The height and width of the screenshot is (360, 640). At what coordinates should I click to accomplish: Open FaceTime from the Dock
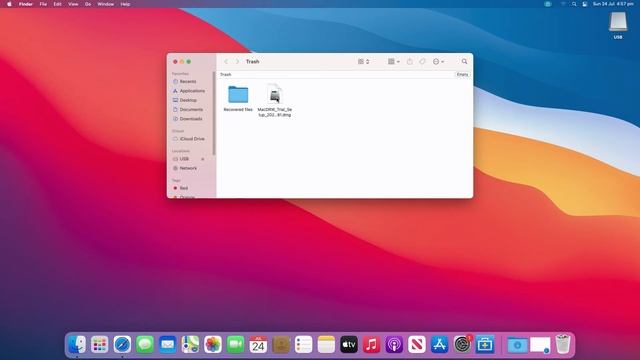[x=236, y=344]
